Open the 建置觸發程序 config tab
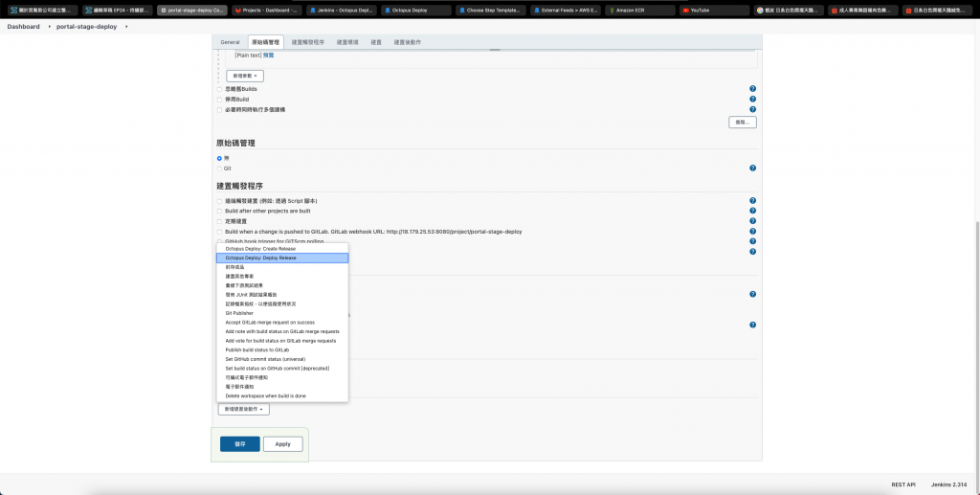The height and width of the screenshot is (495, 980). coord(308,42)
